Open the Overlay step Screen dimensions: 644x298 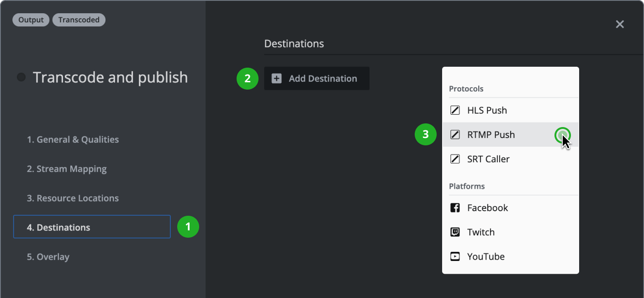click(48, 257)
